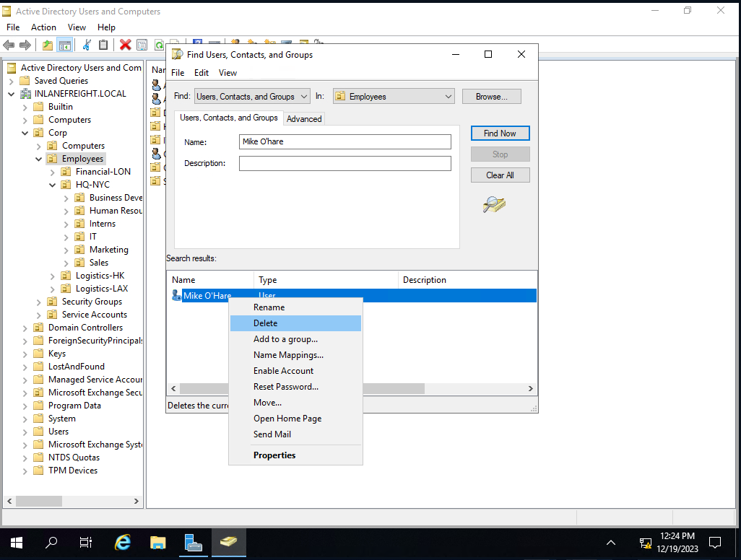Click the toolbar Forward arrow
The height and width of the screenshot is (560, 741).
(25, 45)
